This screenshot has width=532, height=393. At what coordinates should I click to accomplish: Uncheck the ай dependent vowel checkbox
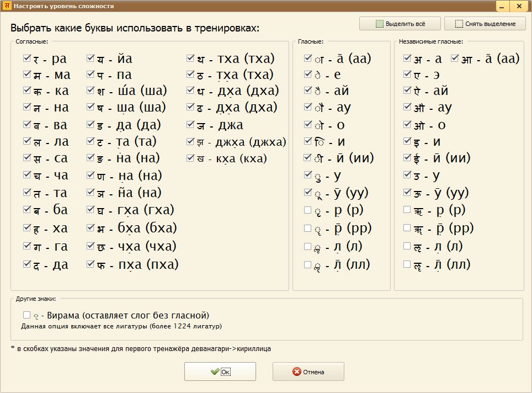point(307,91)
